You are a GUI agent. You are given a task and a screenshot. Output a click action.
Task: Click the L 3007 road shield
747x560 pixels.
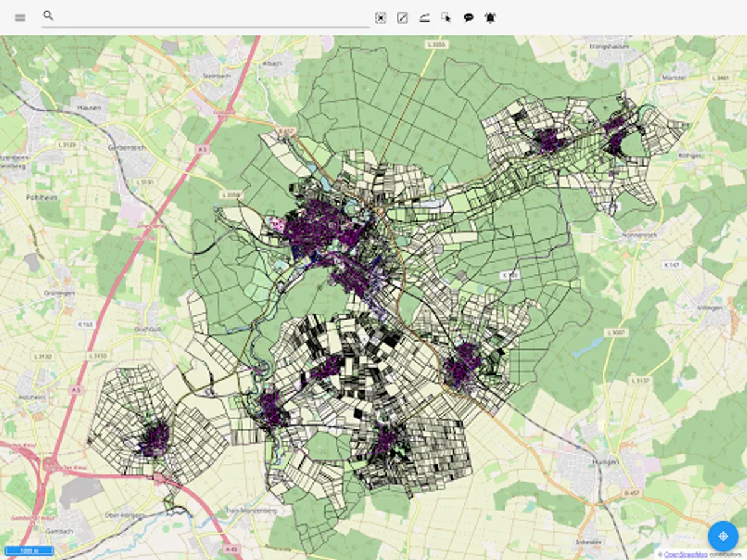[x=618, y=333]
